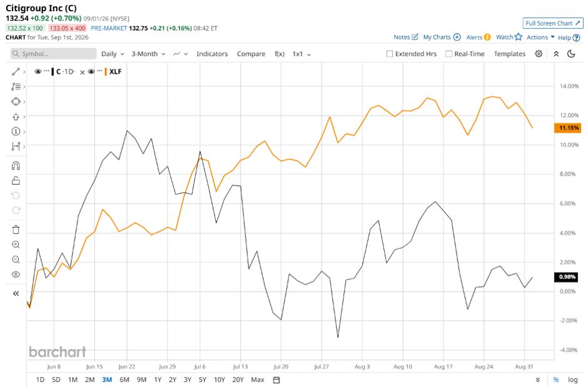Open chart settings gear icon
The width and height of the screenshot is (588, 389).
point(539,54)
